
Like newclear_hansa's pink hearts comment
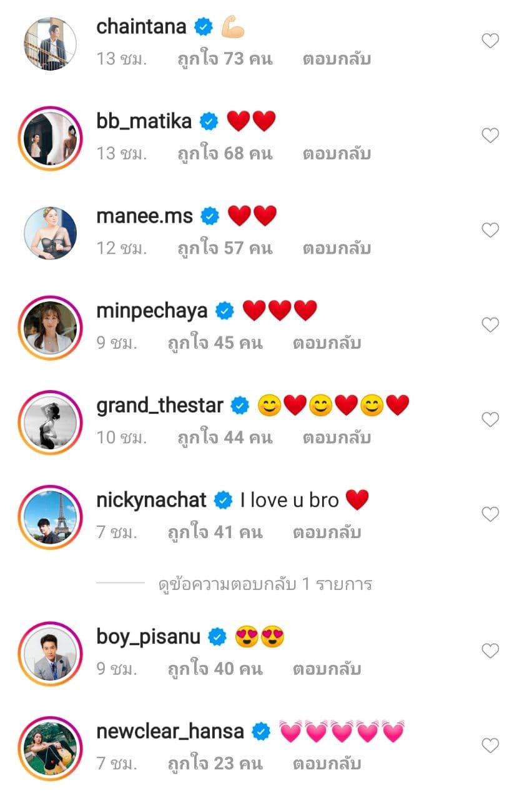pos(490,746)
